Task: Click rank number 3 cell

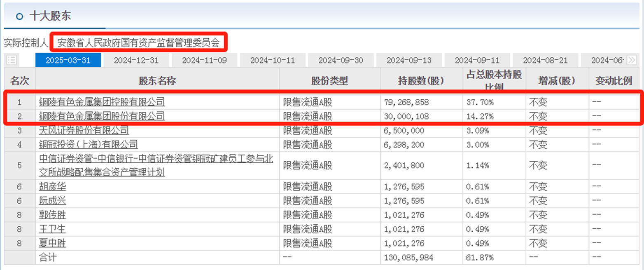Action: coord(19,131)
